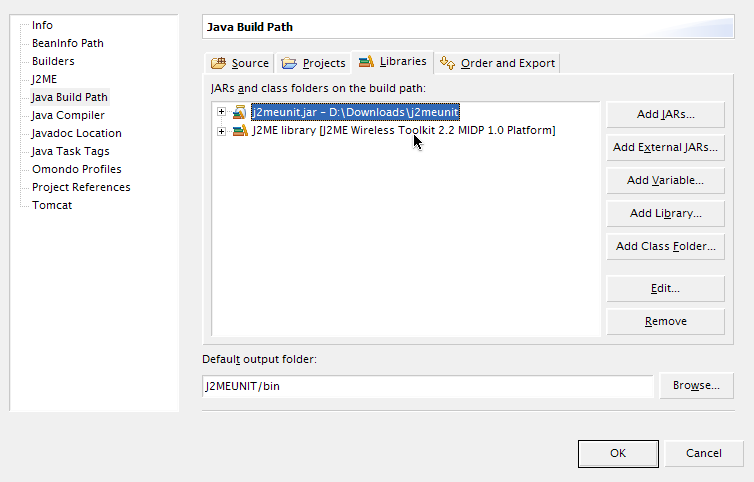Image resolution: width=754 pixels, height=482 pixels.
Task: Click the default output folder field
Action: (x=427, y=386)
